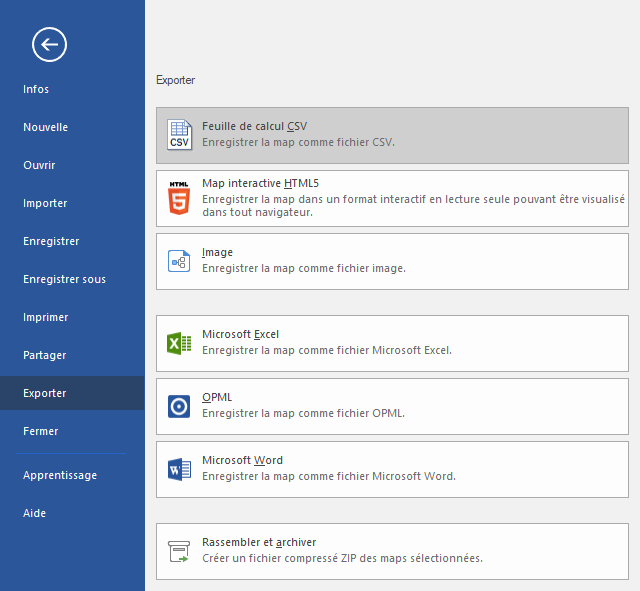The height and width of the screenshot is (591, 640).
Task: Click the blue OPML circle icon
Action: tap(179, 406)
